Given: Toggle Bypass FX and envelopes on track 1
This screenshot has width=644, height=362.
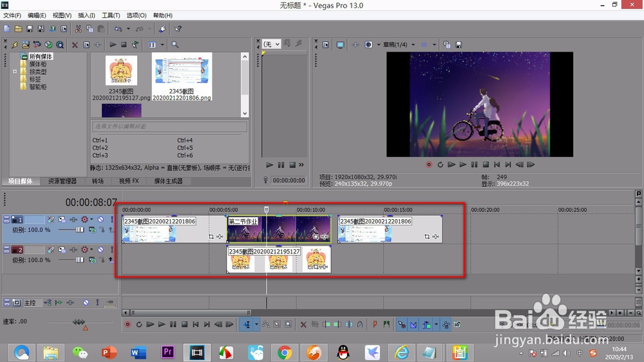Looking at the screenshot, I should 50,220.
